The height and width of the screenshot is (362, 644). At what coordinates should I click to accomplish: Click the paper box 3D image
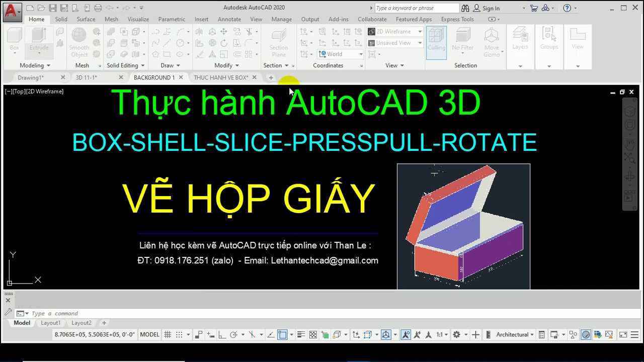pyautogui.click(x=463, y=226)
